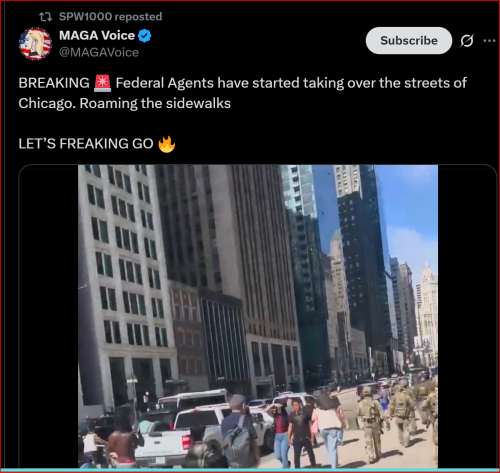Click the blue verified badge
This screenshot has height=473, width=500.
pos(144,36)
